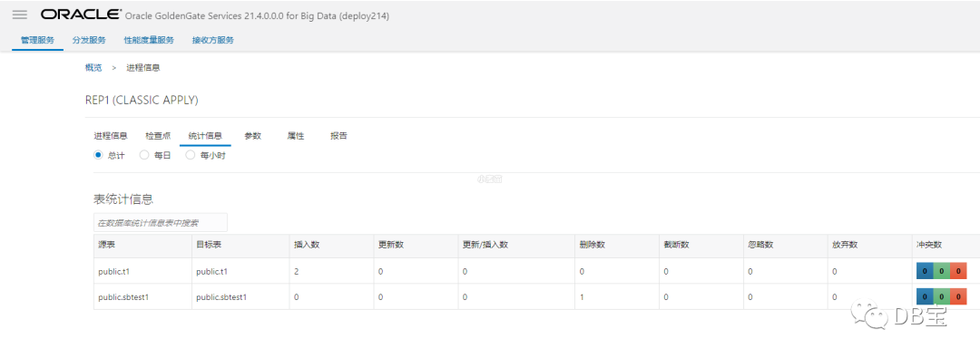Viewport: 980px width, 358px height.
Task: Open the 参数 sub-tab
Action: pos(252,136)
